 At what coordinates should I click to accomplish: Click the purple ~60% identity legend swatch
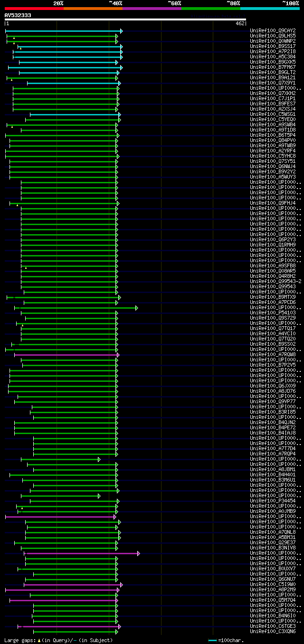[152, 8]
